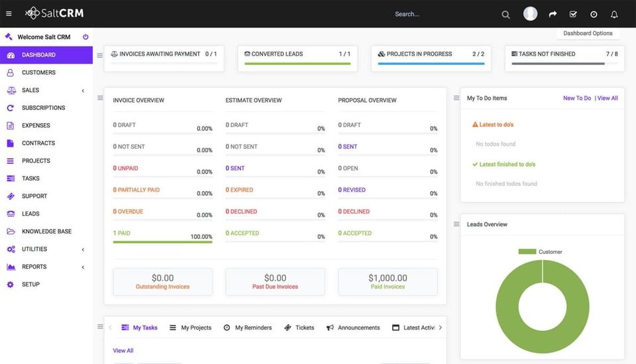This screenshot has height=364, width=636.
Task: Click drag handle beside Invoice Overview
Action: [100, 98]
